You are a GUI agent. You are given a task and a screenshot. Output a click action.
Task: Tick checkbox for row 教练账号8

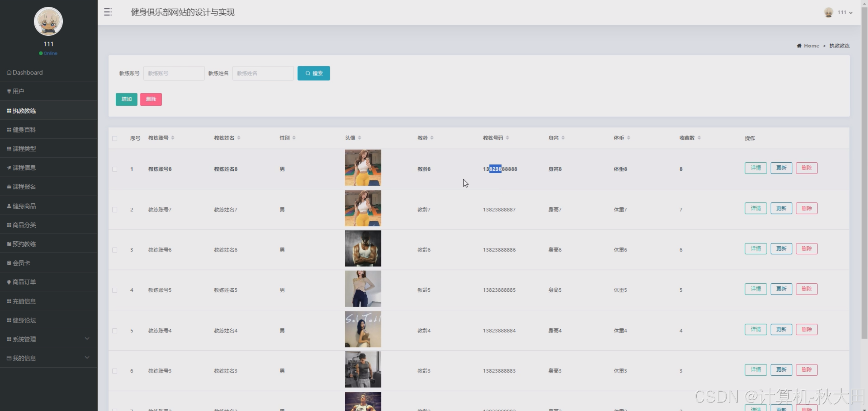(x=115, y=169)
